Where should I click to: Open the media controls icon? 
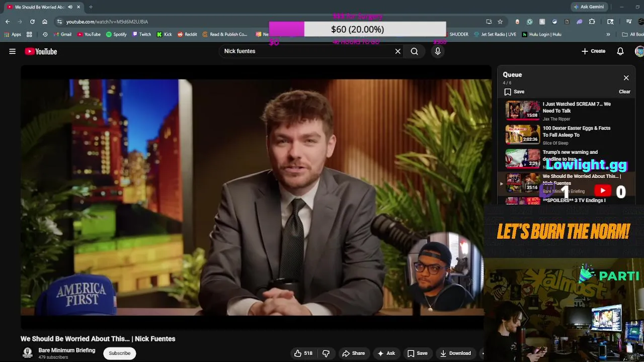click(629, 22)
